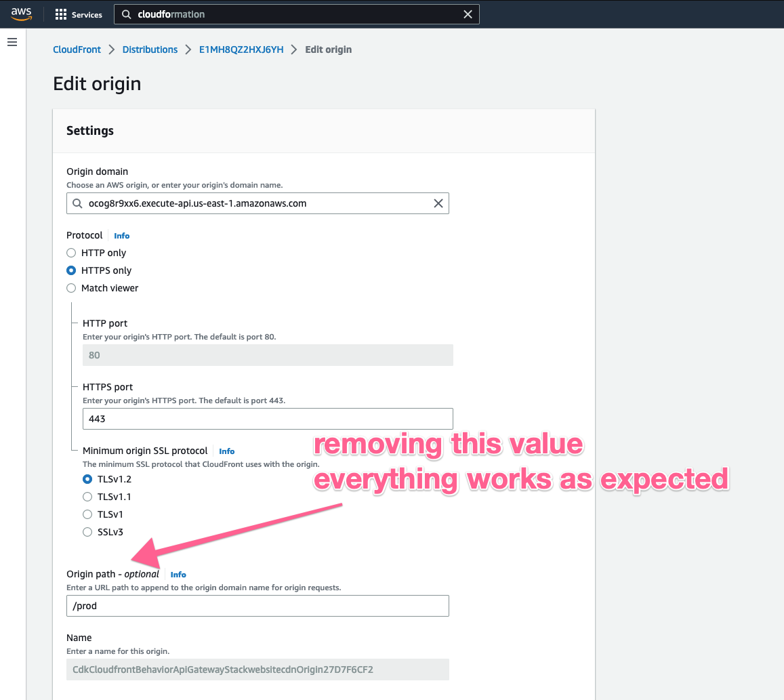Screen dimensions: 784x700
Task: Clear the Origin domain value
Action: pyautogui.click(x=438, y=203)
